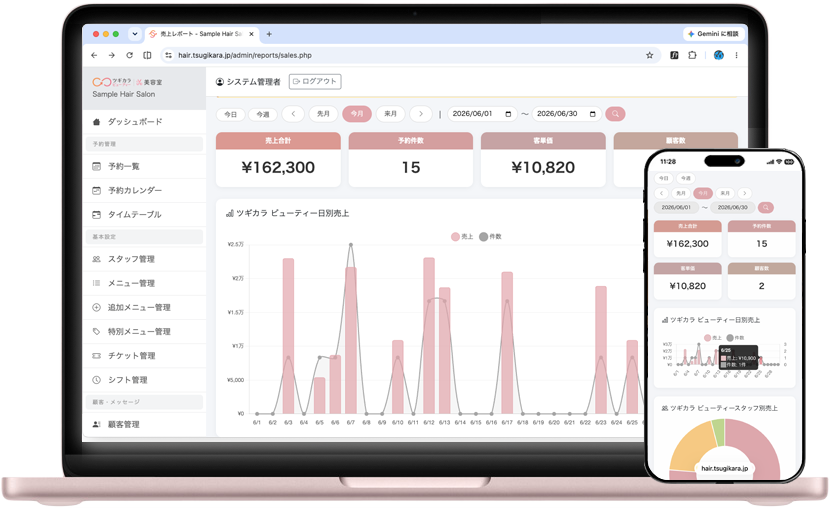Click the 6/17 bar in daily sales chart
This screenshot has height=508, width=830.
pos(507,342)
